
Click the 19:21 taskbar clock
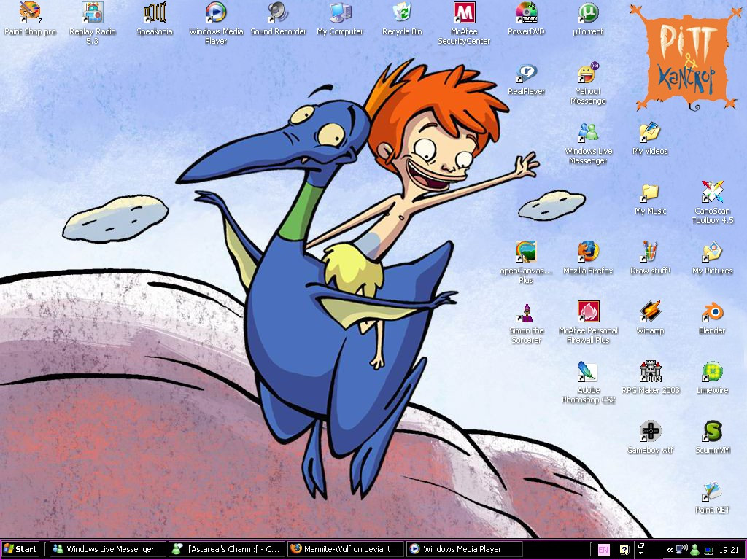(x=729, y=550)
